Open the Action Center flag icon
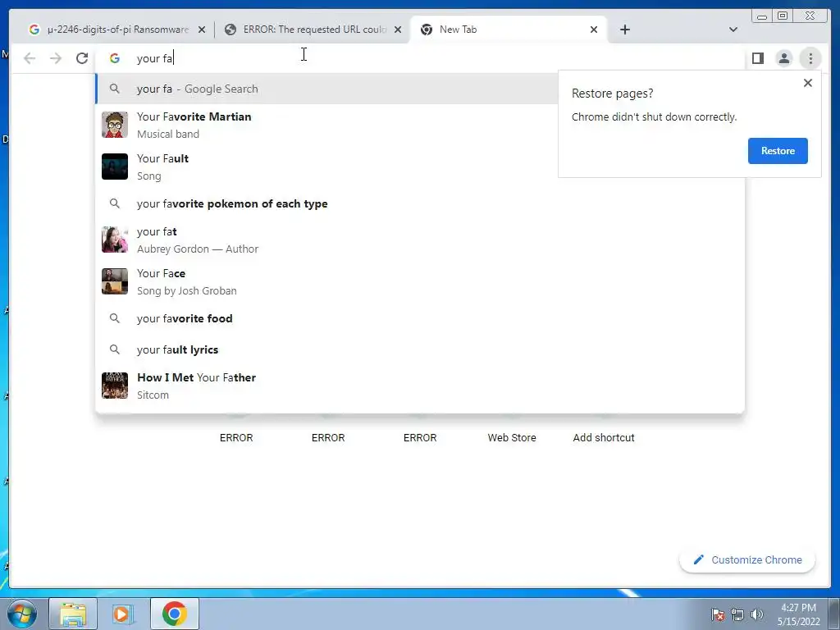840x630 pixels. point(718,614)
